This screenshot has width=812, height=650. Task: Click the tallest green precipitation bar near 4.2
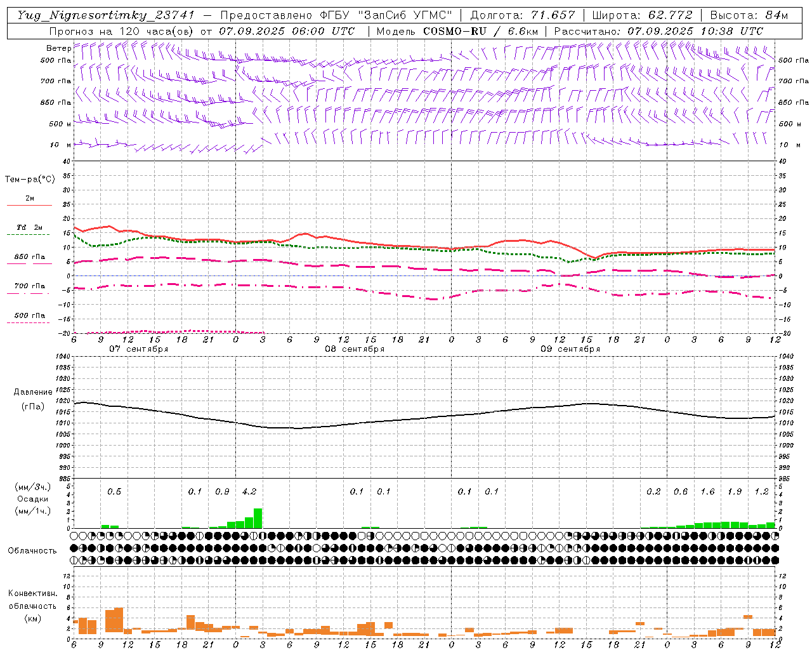click(258, 518)
